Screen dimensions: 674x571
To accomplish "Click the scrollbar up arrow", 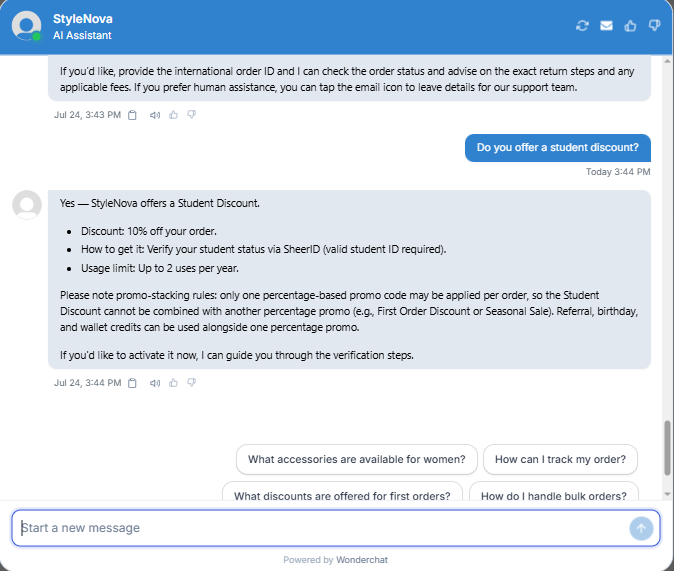I will 667,61.
